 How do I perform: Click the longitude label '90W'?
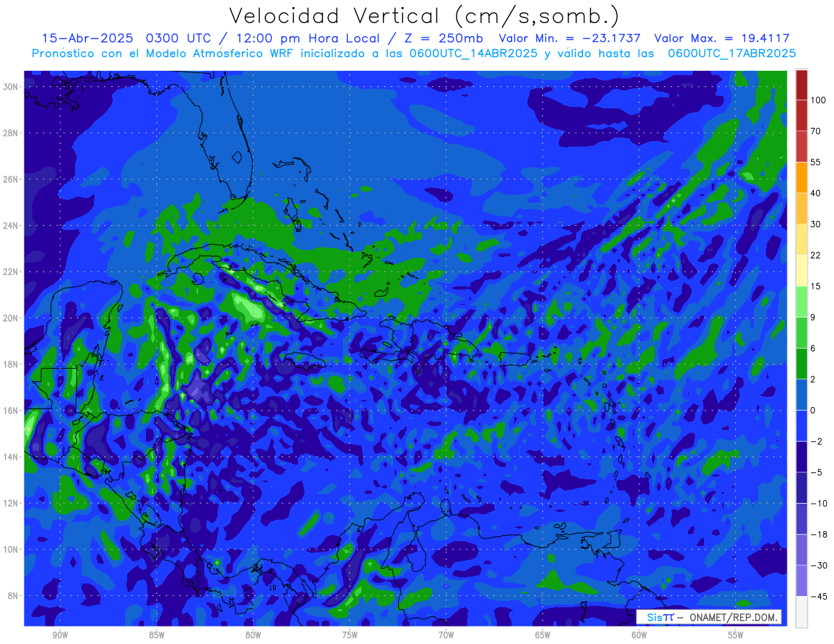point(60,635)
